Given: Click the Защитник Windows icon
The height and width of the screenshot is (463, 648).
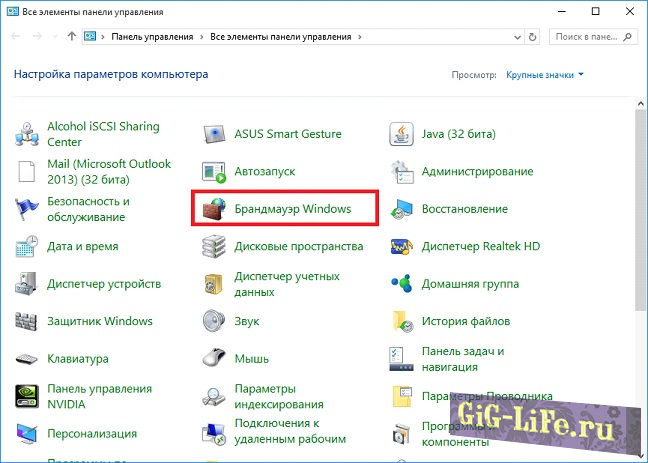Looking at the screenshot, I should (x=28, y=321).
